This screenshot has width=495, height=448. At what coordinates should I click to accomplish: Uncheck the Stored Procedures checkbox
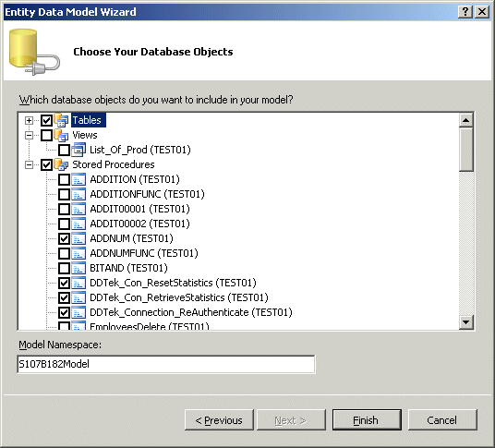click(x=46, y=164)
